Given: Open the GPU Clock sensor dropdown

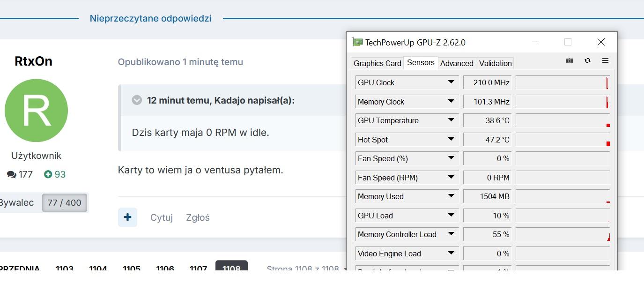Looking at the screenshot, I should [451, 82].
